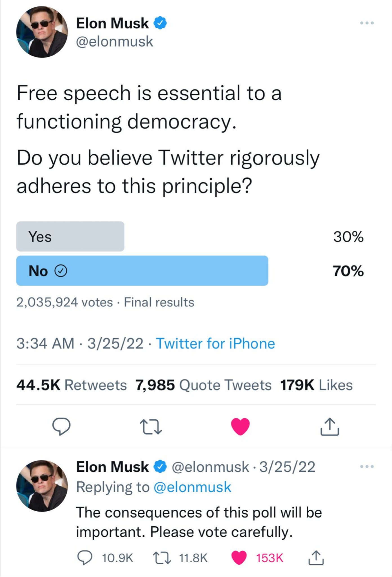Open share options for the main tweet

[330, 427]
